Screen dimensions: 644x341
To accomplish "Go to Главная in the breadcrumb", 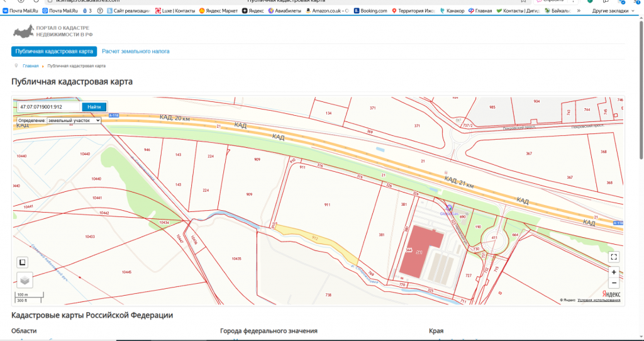I will click(30, 65).
